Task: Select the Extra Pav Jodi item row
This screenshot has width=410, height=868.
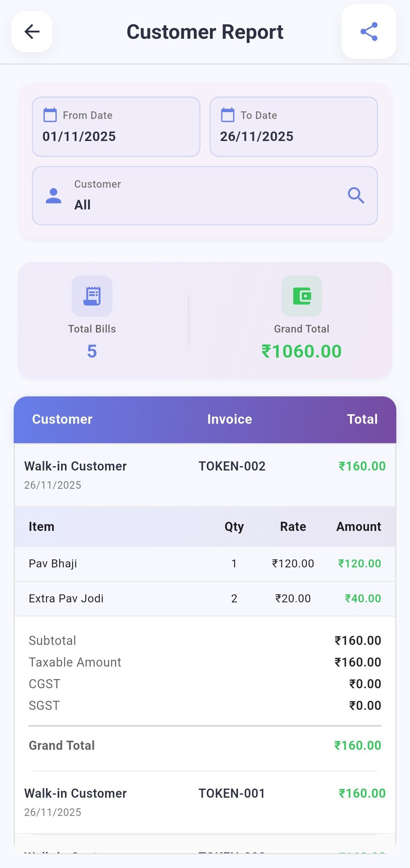Action: 205,599
